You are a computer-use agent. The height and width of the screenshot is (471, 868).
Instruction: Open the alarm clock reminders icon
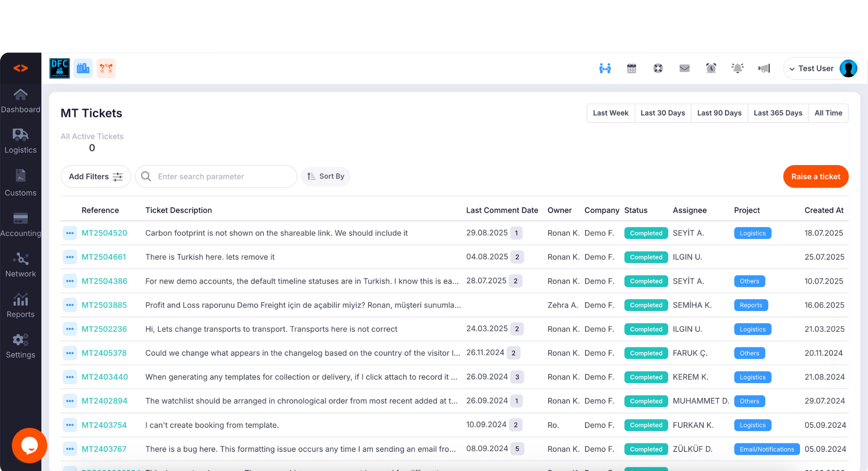click(x=711, y=68)
